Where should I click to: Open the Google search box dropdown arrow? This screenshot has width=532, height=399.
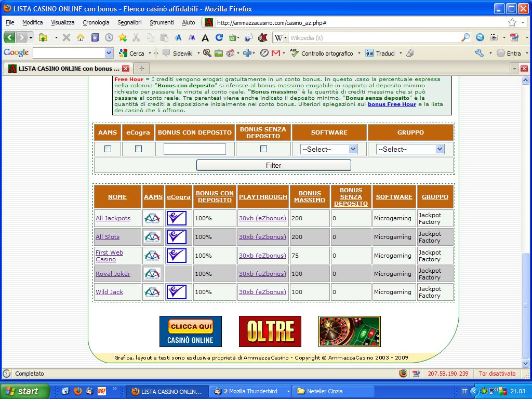click(x=109, y=53)
